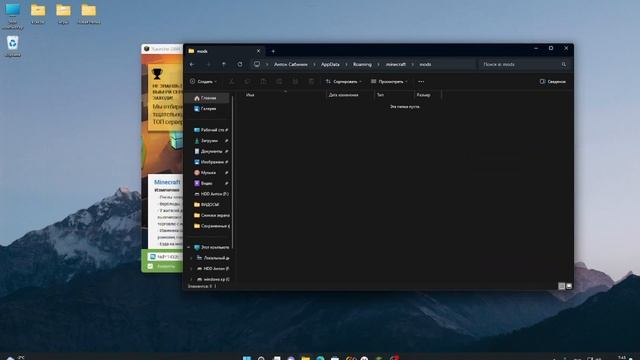Click the Paste toolbar icon

[x=263, y=82]
